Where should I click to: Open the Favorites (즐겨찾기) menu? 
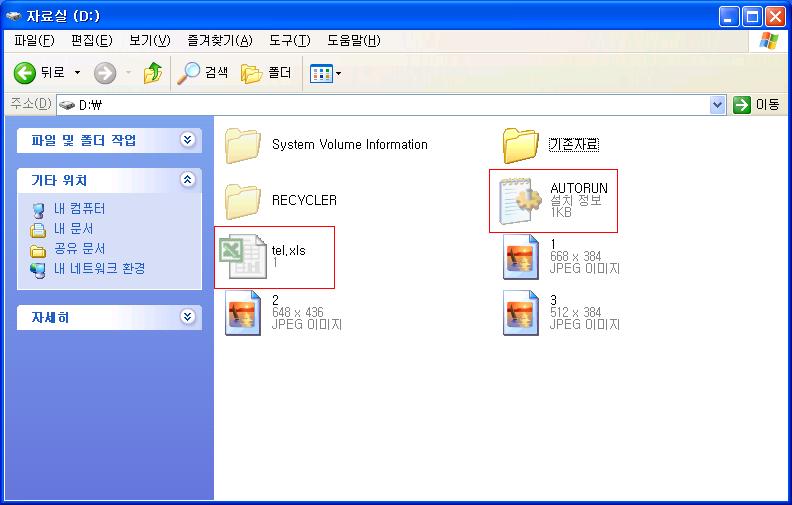[219, 40]
